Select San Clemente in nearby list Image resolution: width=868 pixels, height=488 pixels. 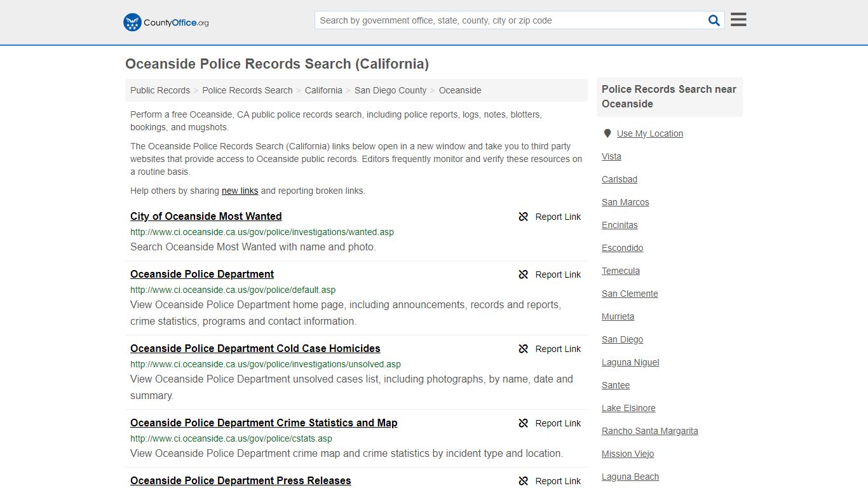(x=630, y=294)
